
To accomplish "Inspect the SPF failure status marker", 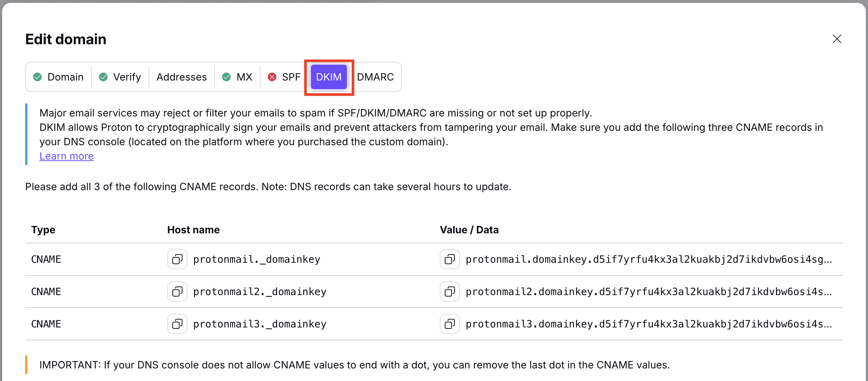I will click(272, 77).
